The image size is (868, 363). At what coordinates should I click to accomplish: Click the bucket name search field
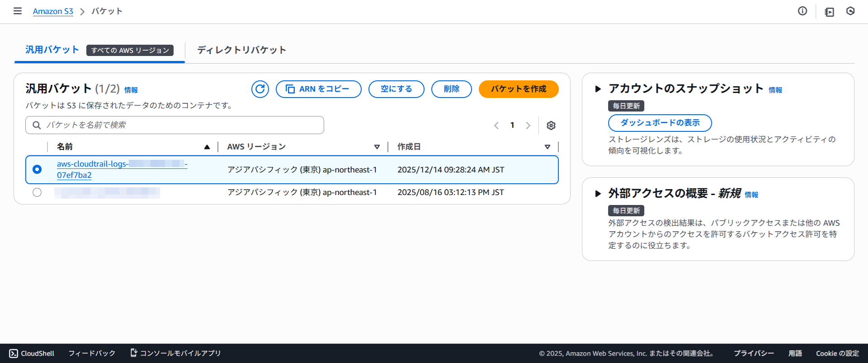181,125
